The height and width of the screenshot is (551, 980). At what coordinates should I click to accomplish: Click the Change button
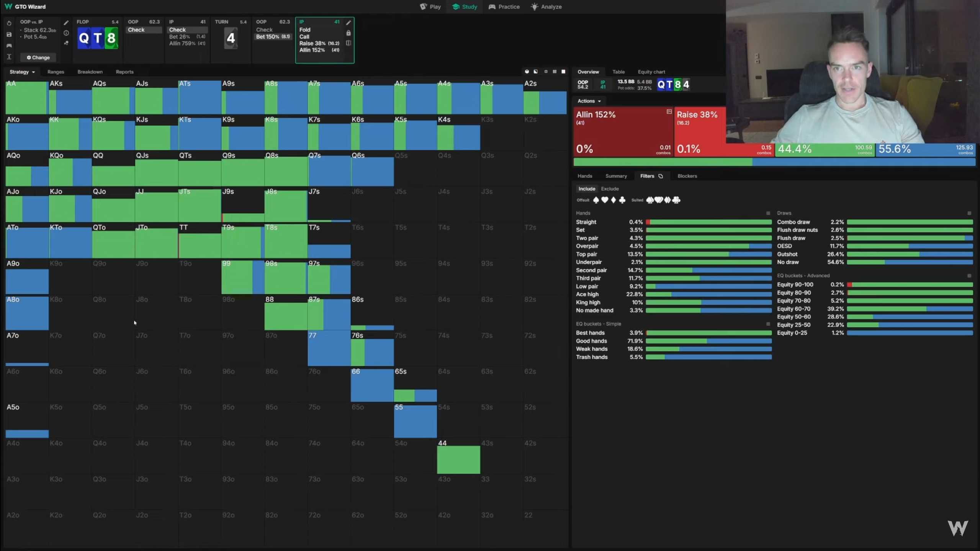38,57
